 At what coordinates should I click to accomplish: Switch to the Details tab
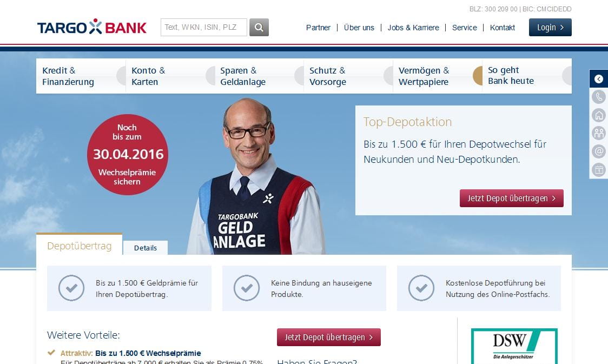point(146,248)
